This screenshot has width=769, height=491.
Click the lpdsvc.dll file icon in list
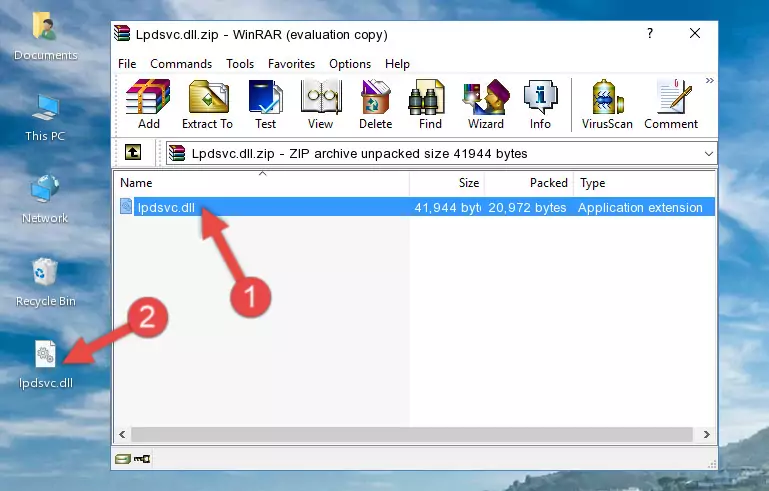click(126, 207)
